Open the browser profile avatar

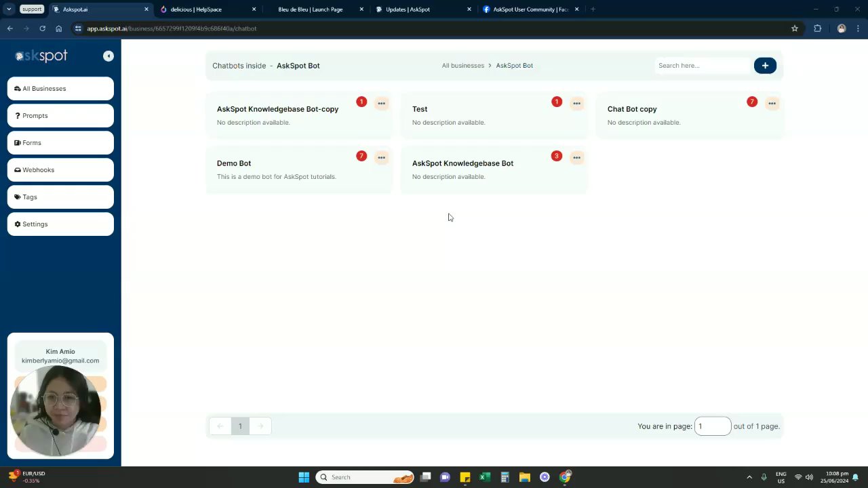click(x=842, y=28)
